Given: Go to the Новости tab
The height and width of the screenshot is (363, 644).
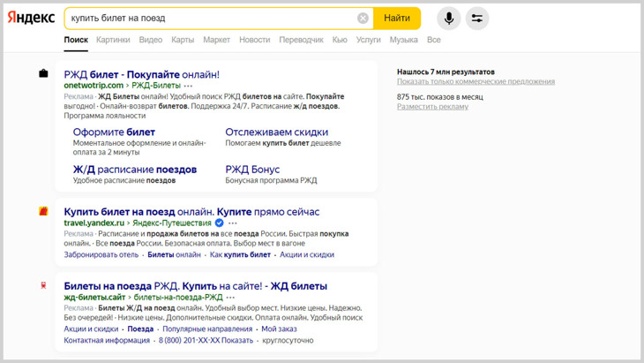Looking at the screenshot, I should pos(255,40).
